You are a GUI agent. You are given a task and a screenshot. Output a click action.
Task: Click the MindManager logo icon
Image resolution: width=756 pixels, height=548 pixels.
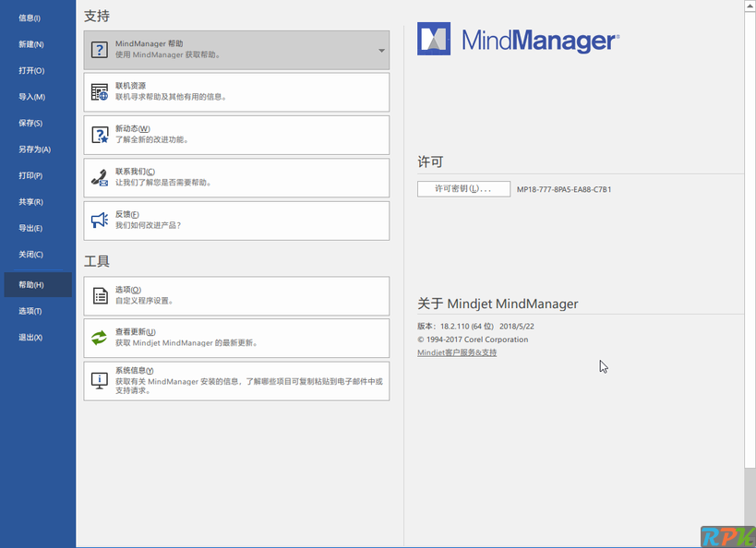(434, 39)
